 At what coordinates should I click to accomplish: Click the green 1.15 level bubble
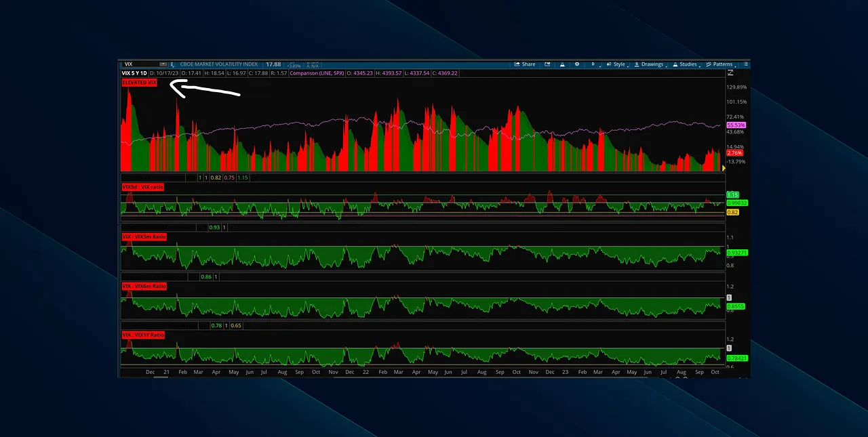732,195
